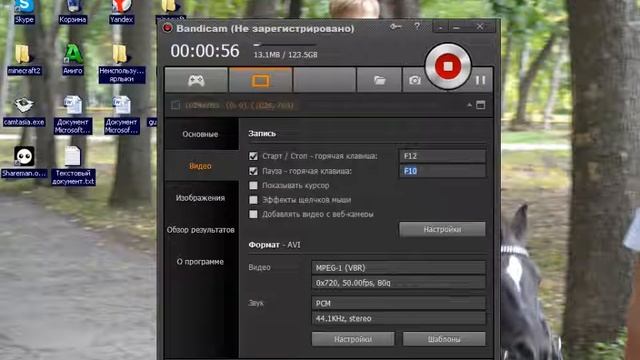Open the Неиспользу... ярлыки desktop folder
This screenshot has height=360, width=640.
point(122,64)
